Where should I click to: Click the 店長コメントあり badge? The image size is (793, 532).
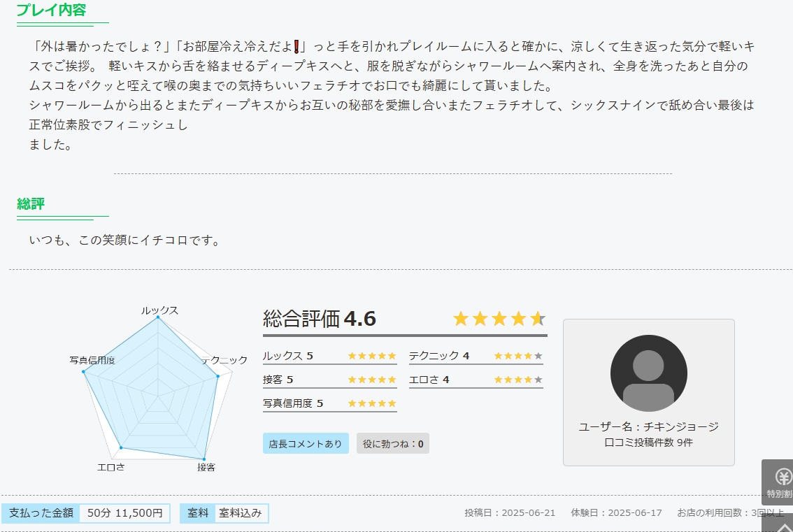click(x=306, y=444)
